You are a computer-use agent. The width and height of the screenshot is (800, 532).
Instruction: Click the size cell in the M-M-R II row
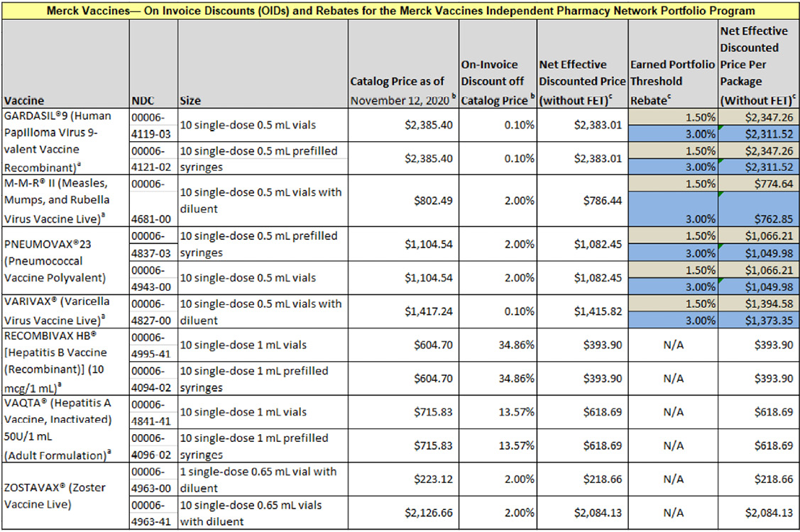tap(263, 201)
